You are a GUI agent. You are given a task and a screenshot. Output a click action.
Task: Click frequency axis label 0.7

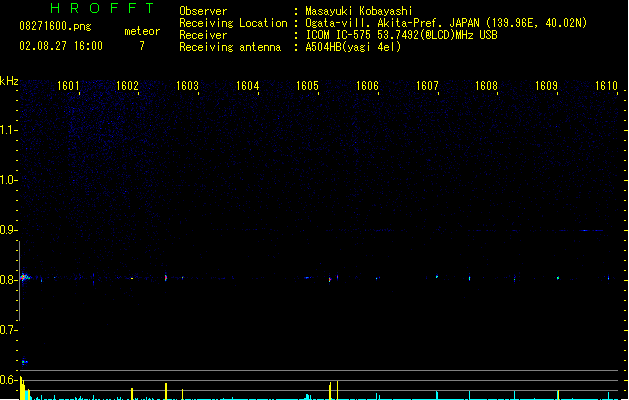[8, 330]
